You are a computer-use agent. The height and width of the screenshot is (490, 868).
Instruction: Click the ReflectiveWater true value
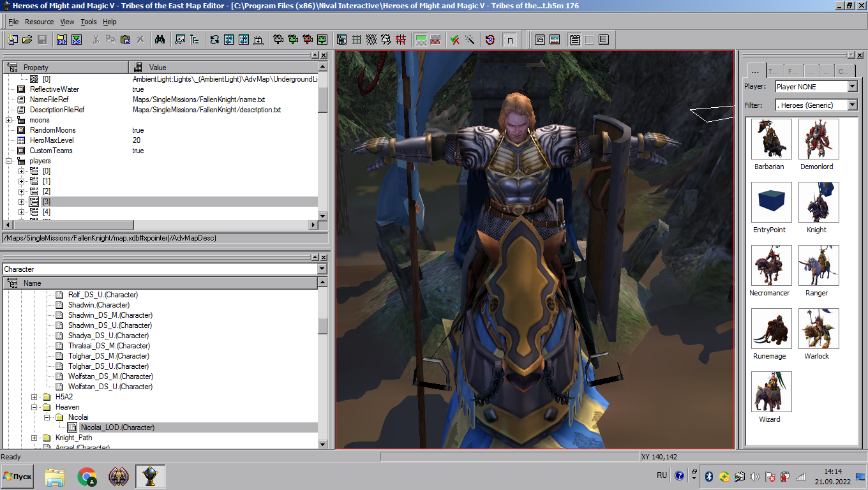(x=138, y=89)
